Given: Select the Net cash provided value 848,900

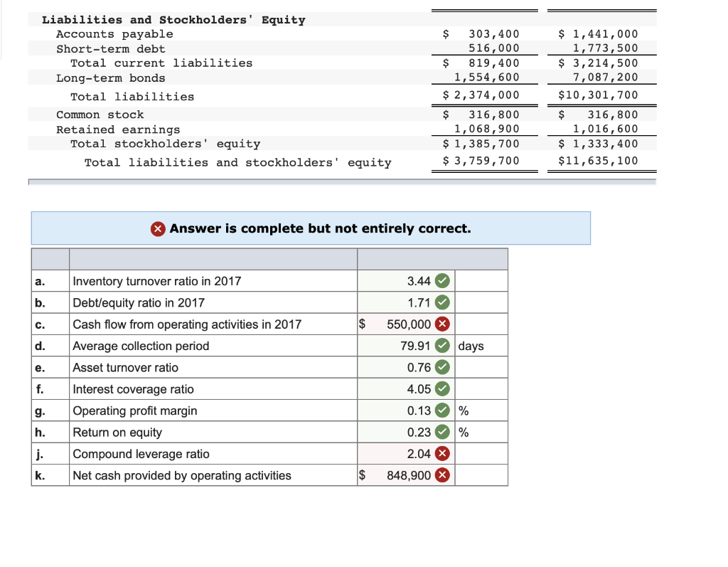Looking at the screenshot, I should (409, 475).
